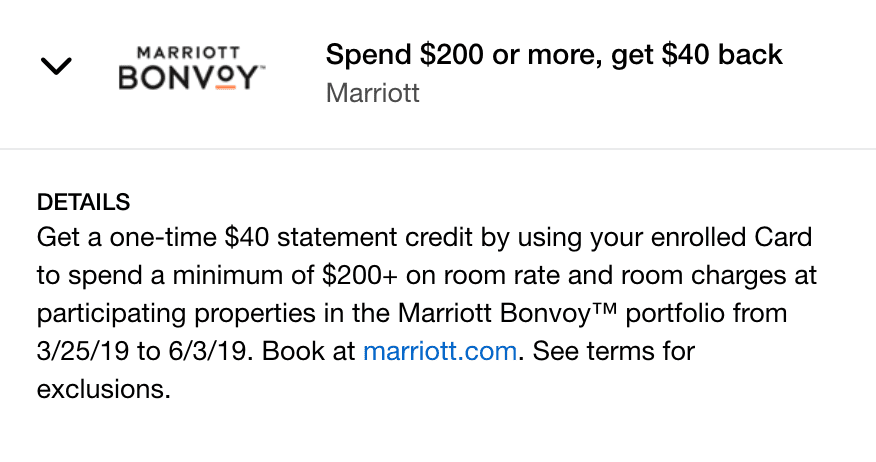
Task: Open the marriott.com link
Action: click(x=440, y=351)
